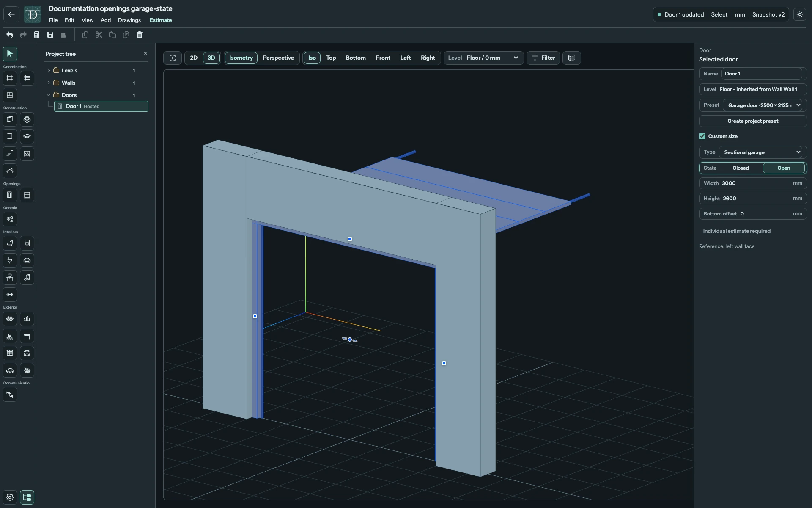Image resolution: width=812 pixels, height=508 pixels.
Task: Click the Width 3000 input field
Action: coord(753,183)
